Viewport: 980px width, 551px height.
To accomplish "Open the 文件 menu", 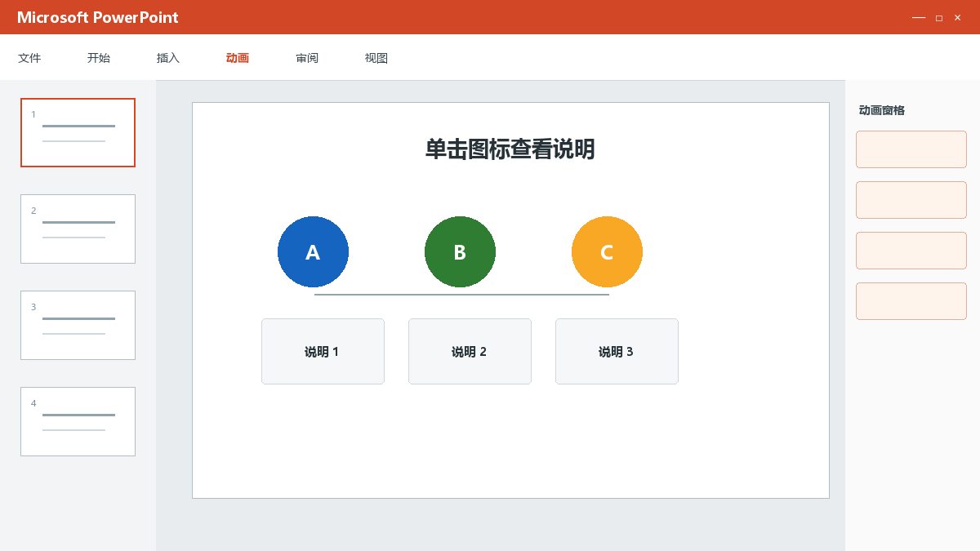I will (29, 58).
